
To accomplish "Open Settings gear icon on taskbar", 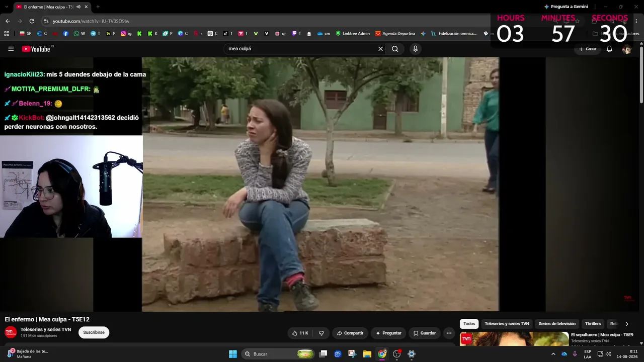I will pos(411,354).
